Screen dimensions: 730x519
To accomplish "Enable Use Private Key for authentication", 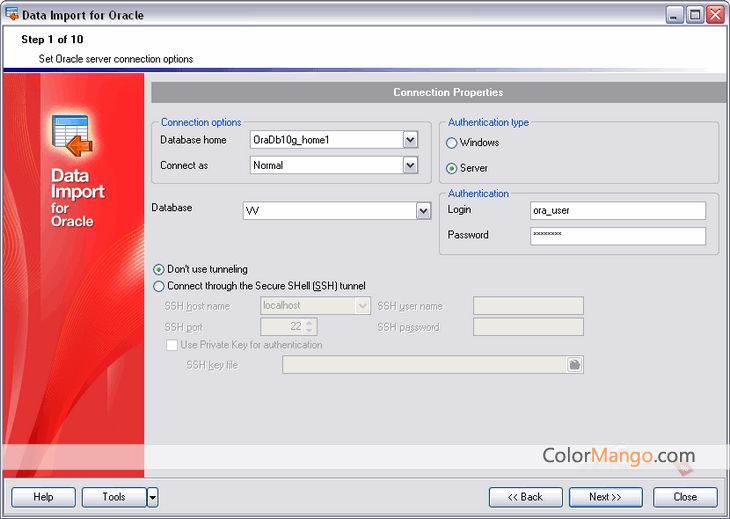I will [172, 345].
